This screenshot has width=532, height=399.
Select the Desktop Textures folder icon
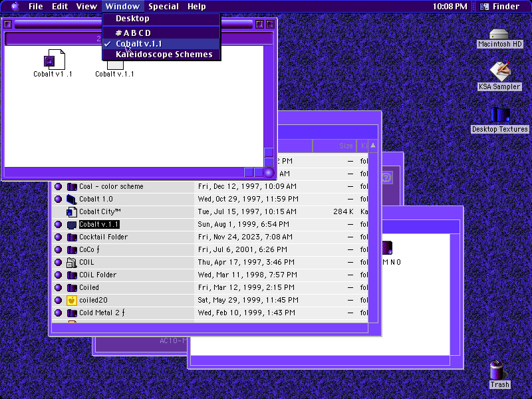[500, 114]
